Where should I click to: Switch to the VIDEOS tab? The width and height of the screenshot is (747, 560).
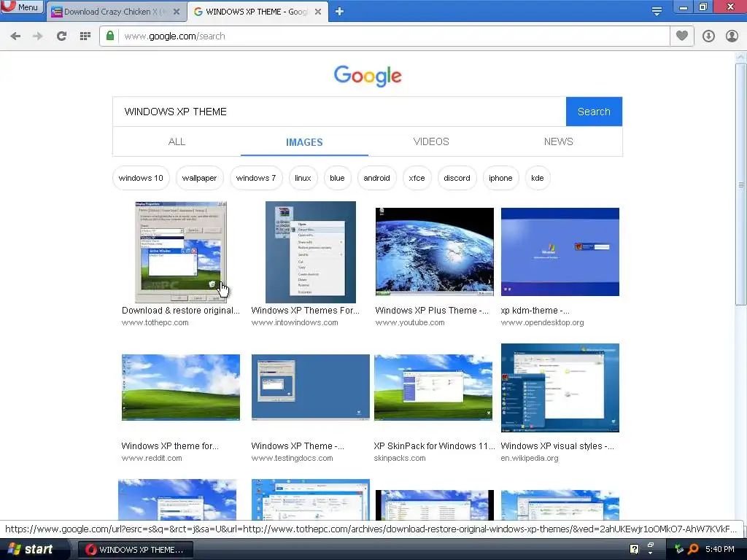click(431, 141)
